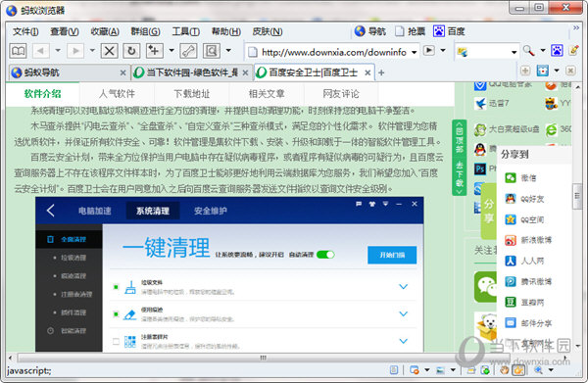Click the page zoom magnifier toolbar icon

coord(212,51)
